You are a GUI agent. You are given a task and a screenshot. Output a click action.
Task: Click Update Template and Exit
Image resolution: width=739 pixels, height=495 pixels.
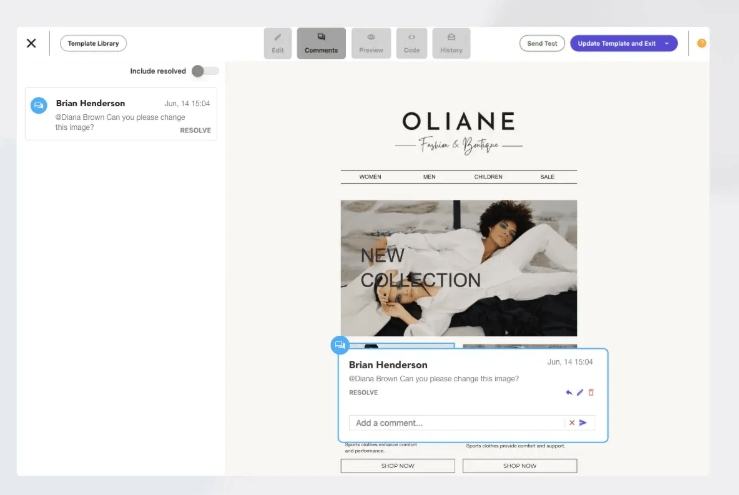pos(616,43)
